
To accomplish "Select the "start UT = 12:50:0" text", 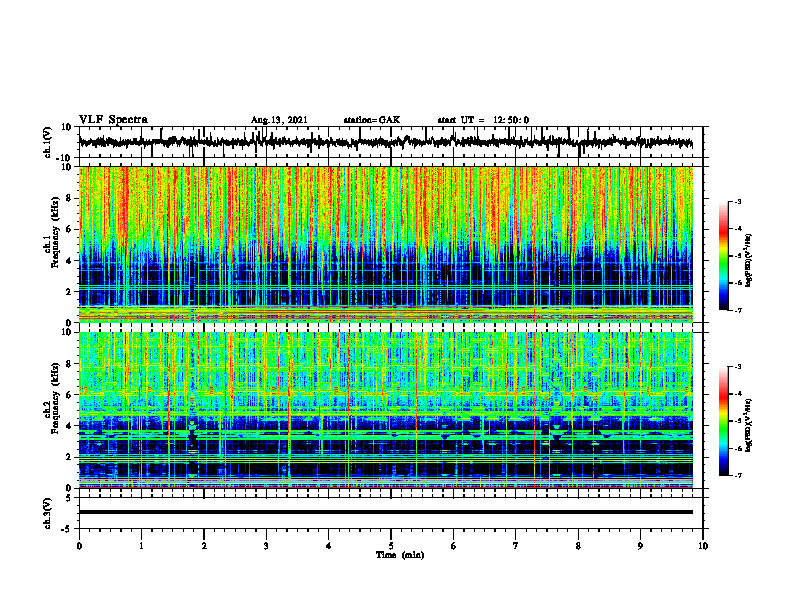I will [x=483, y=120].
